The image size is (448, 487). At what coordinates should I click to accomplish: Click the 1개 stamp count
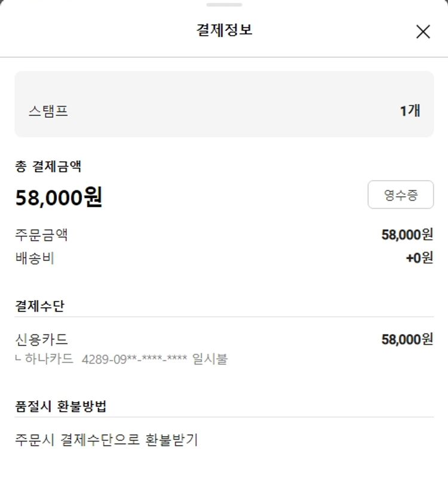point(410,110)
